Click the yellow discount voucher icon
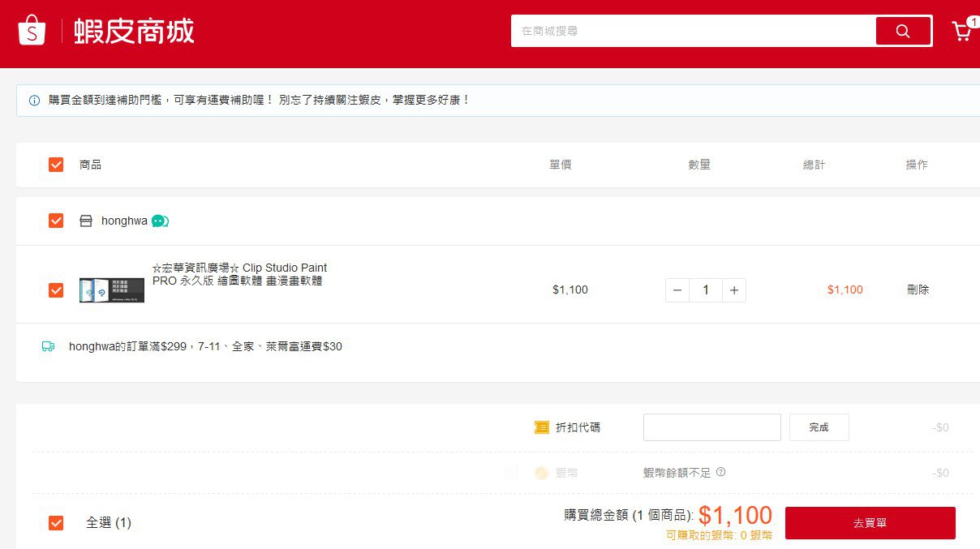The width and height of the screenshot is (980, 549). point(542,427)
